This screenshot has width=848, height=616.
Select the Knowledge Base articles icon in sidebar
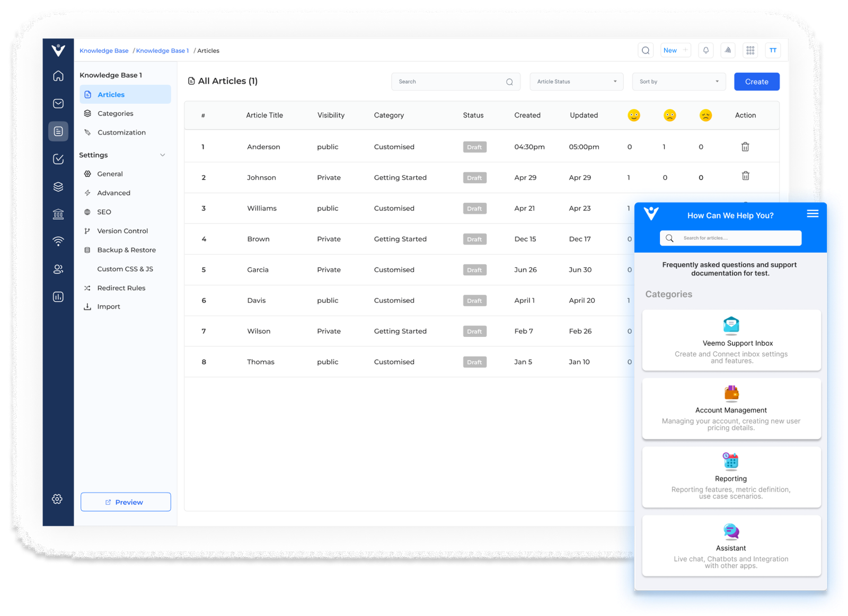tap(58, 131)
